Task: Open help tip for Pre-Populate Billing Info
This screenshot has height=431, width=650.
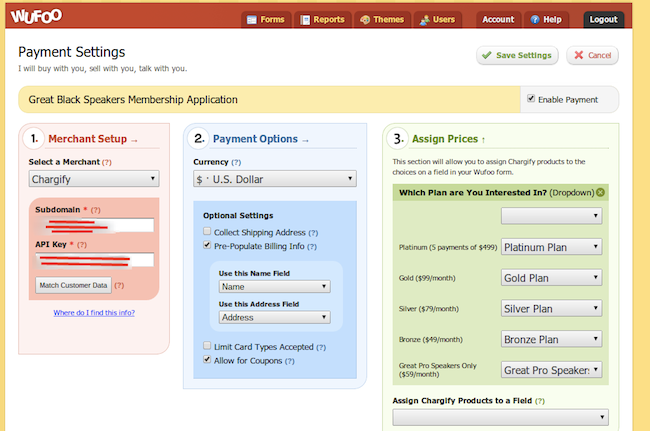Action: click(x=312, y=247)
